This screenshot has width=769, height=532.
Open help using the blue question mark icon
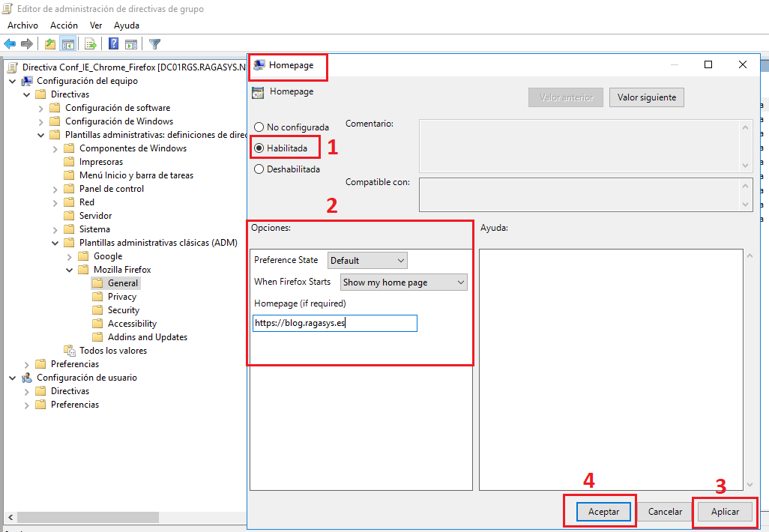coord(112,43)
